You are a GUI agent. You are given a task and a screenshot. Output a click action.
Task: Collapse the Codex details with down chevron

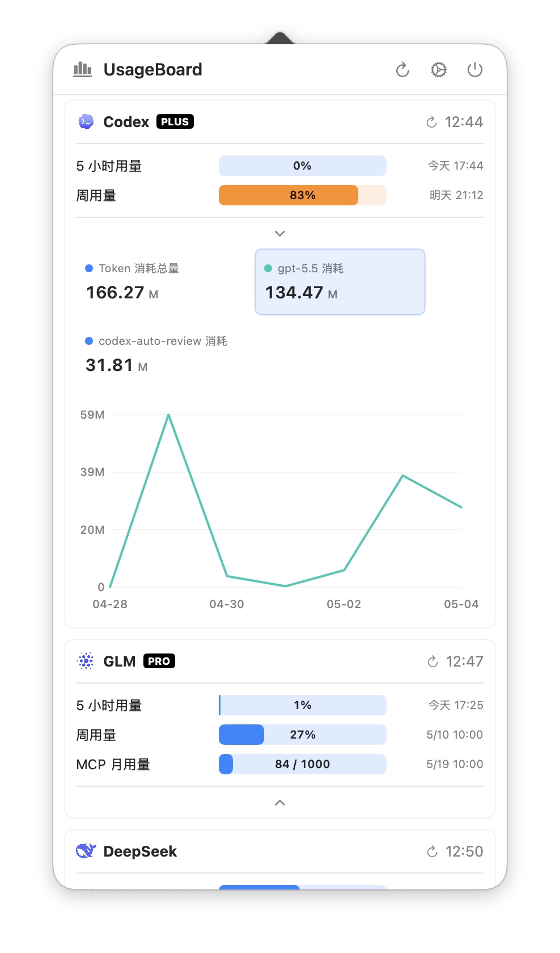(x=280, y=234)
